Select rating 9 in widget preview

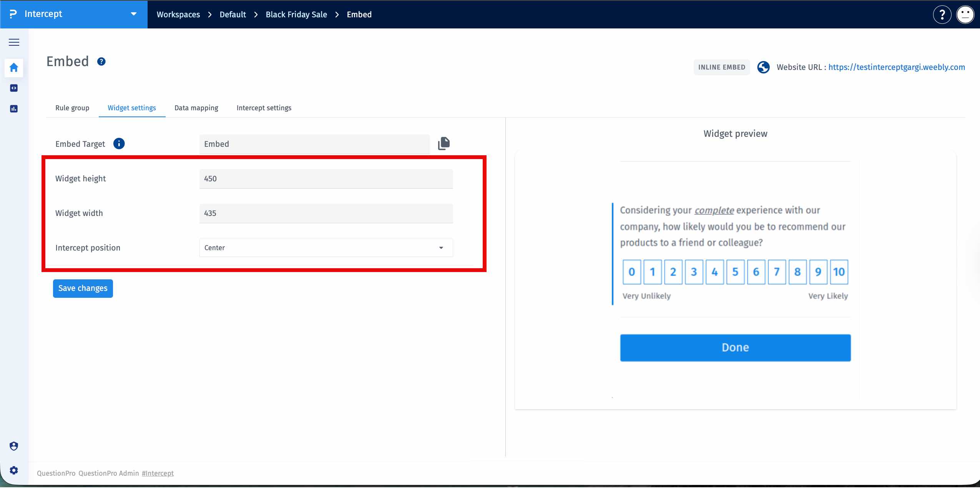[x=819, y=272]
